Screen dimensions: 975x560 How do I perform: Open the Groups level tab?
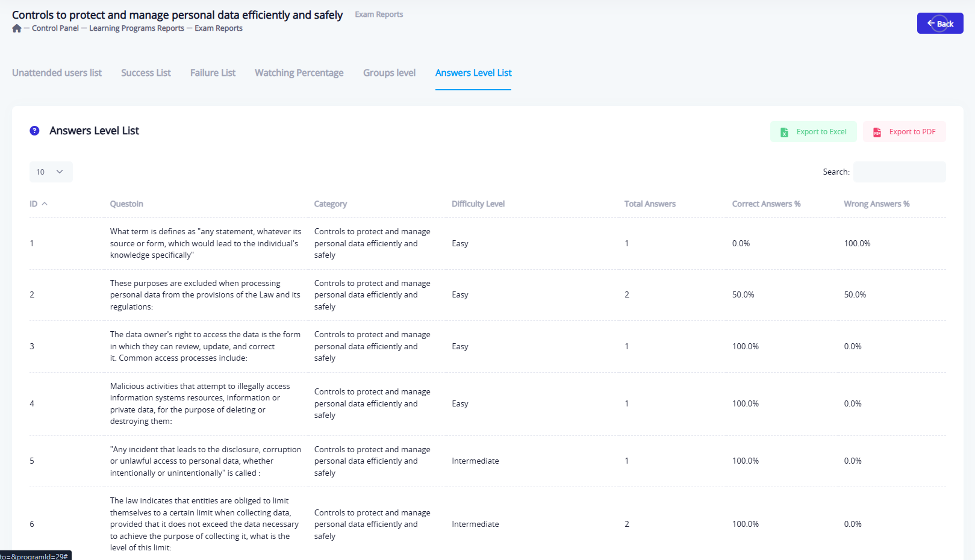pos(389,73)
